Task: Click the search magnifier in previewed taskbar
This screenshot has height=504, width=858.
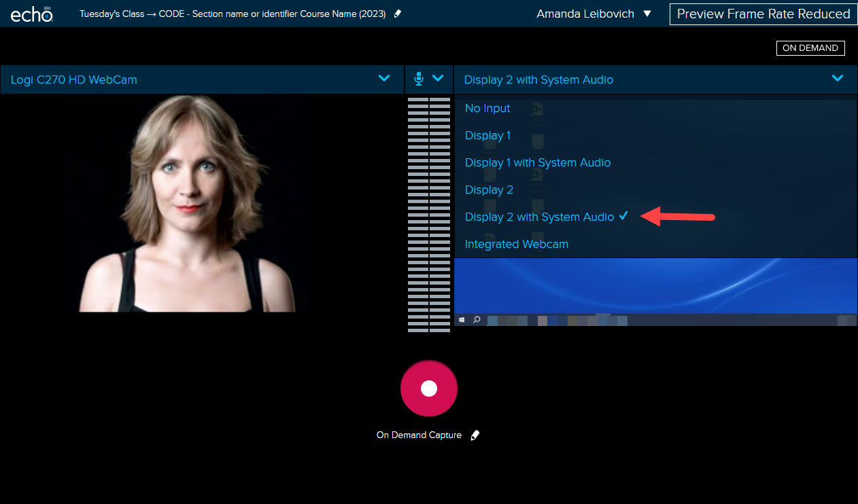Action: [x=477, y=319]
